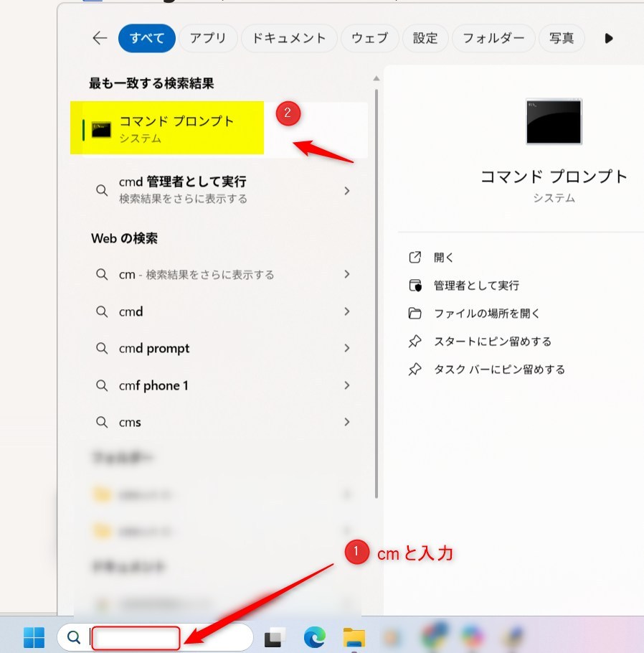Click the taskbar search input box
This screenshot has width=644, height=653.
[135, 636]
